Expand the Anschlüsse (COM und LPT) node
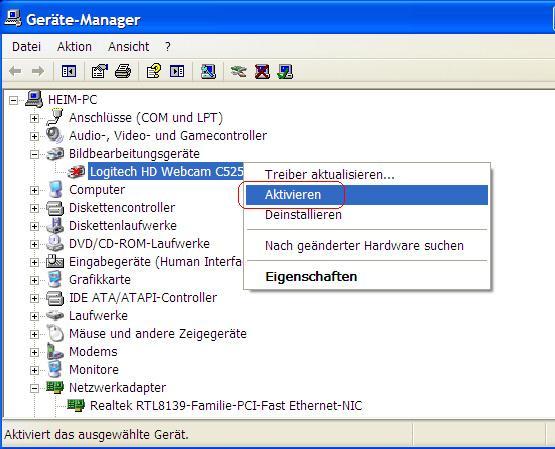 pyautogui.click(x=34, y=118)
